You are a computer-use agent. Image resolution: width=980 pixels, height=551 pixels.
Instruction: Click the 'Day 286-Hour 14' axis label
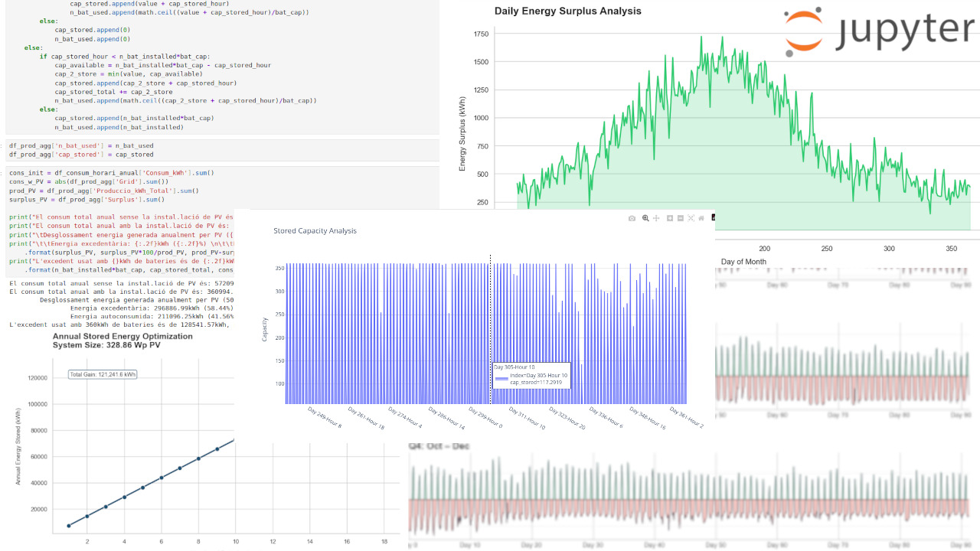446,417
